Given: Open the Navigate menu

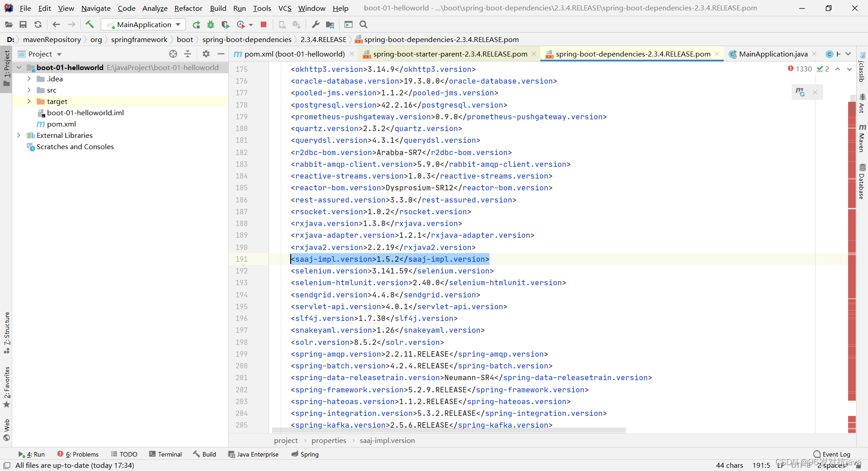Looking at the screenshot, I should pyautogui.click(x=96, y=8).
